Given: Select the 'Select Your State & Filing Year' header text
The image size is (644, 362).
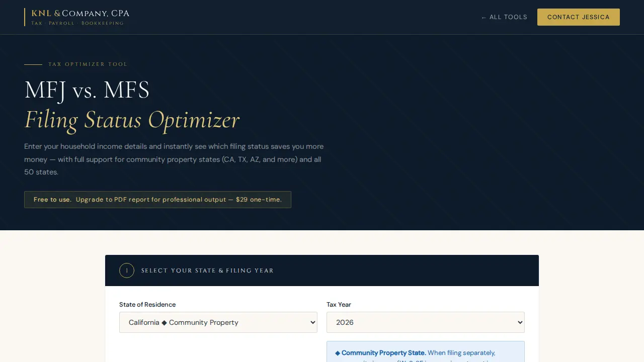Looking at the screenshot, I should (x=207, y=270).
